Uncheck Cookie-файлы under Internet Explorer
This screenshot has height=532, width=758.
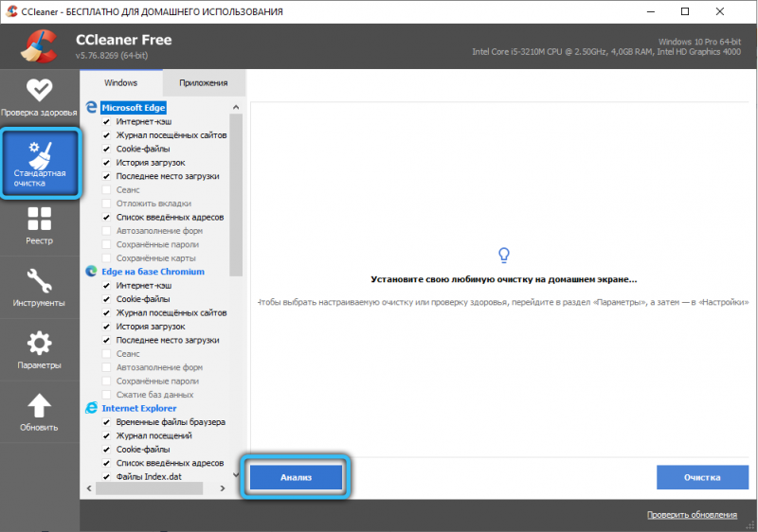[106, 449]
